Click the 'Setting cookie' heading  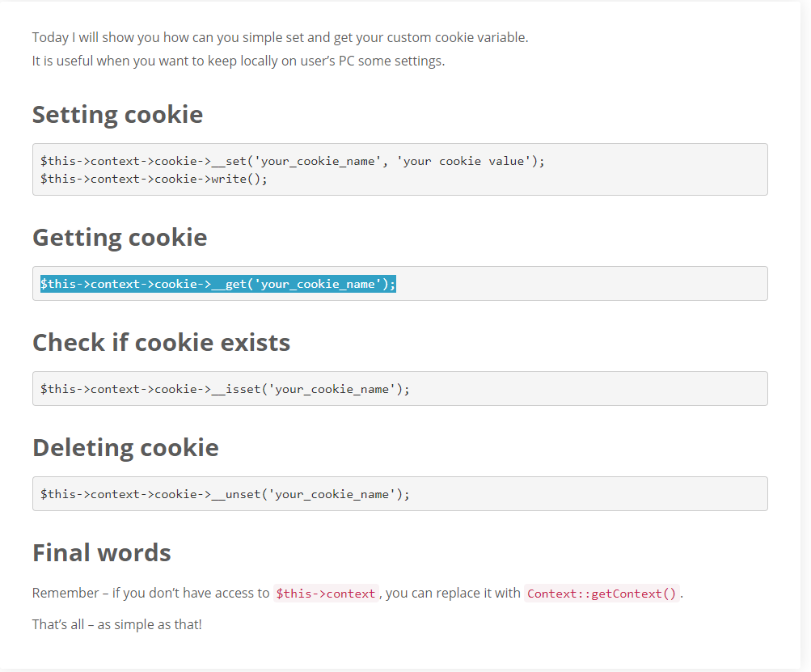(117, 115)
